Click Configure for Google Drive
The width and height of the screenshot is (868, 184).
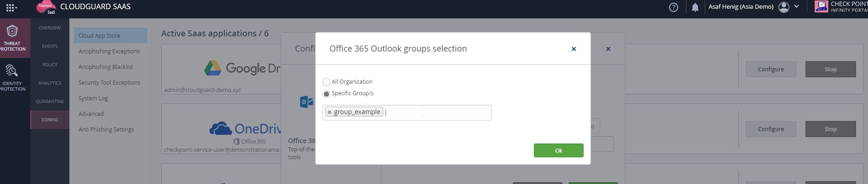click(x=771, y=69)
